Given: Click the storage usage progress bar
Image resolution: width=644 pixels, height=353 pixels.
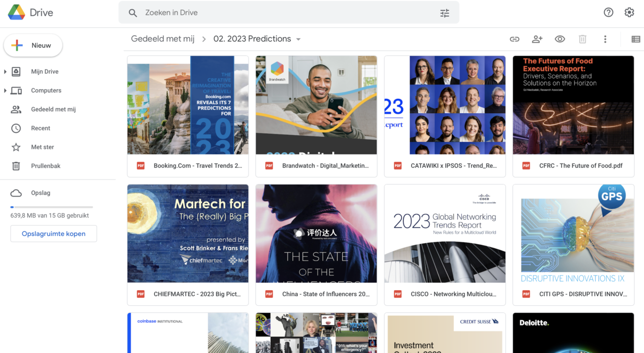Looking at the screenshot, I should coord(51,207).
